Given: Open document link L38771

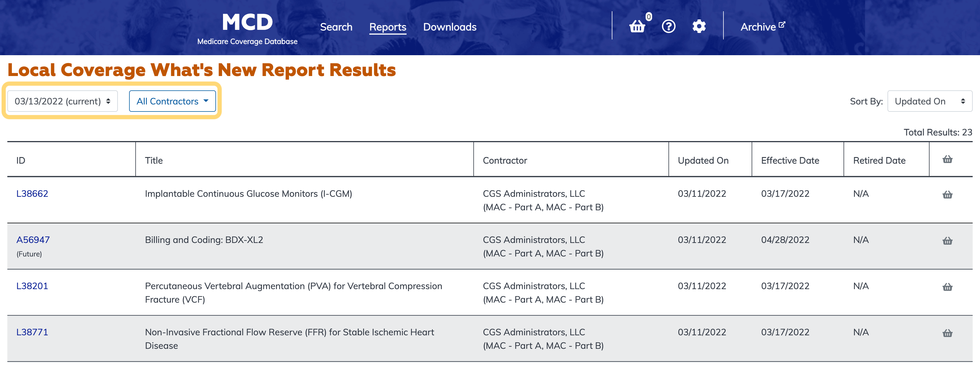Looking at the screenshot, I should [32, 332].
